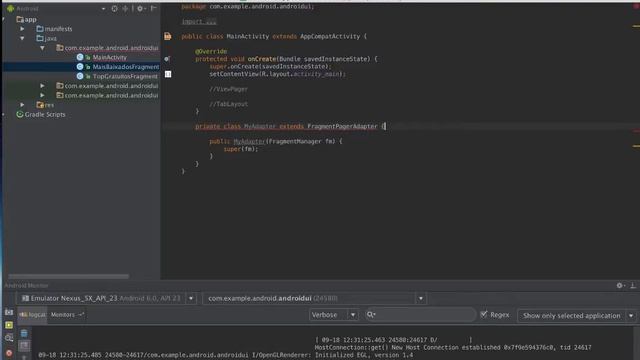The height and width of the screenshot is (360, 640).
Task: Open Android Monitor gear settings
Action: [620, 285]
